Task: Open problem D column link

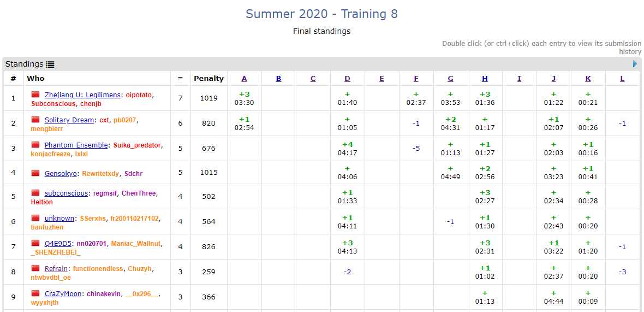Action: pos(347,79)
